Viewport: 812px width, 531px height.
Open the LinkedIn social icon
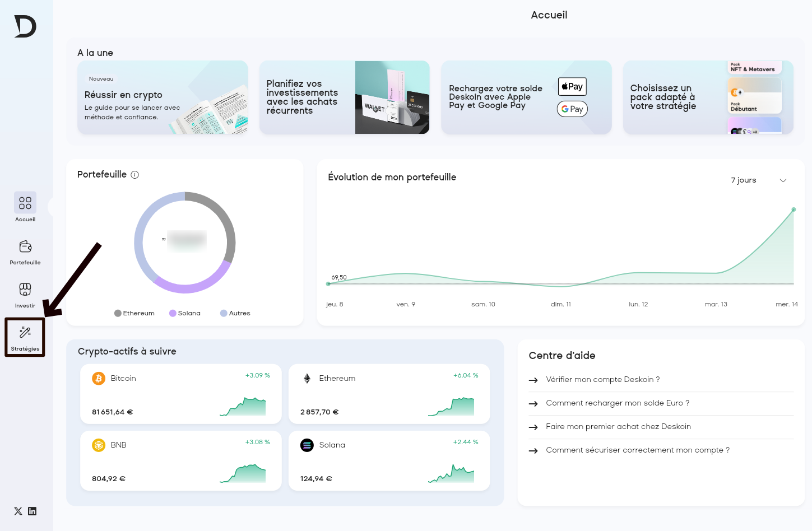click(x=33, y=511)
